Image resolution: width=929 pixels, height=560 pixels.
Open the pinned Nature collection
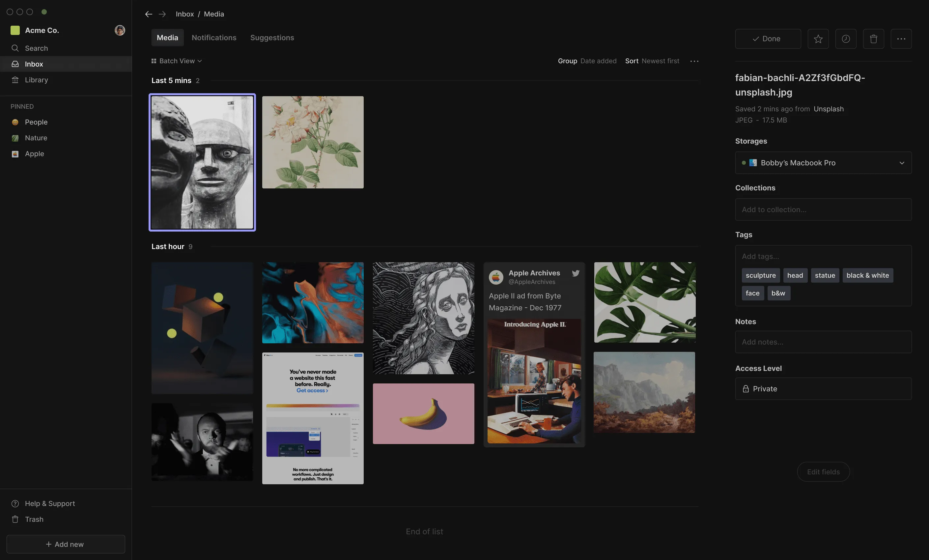point(66,138)
